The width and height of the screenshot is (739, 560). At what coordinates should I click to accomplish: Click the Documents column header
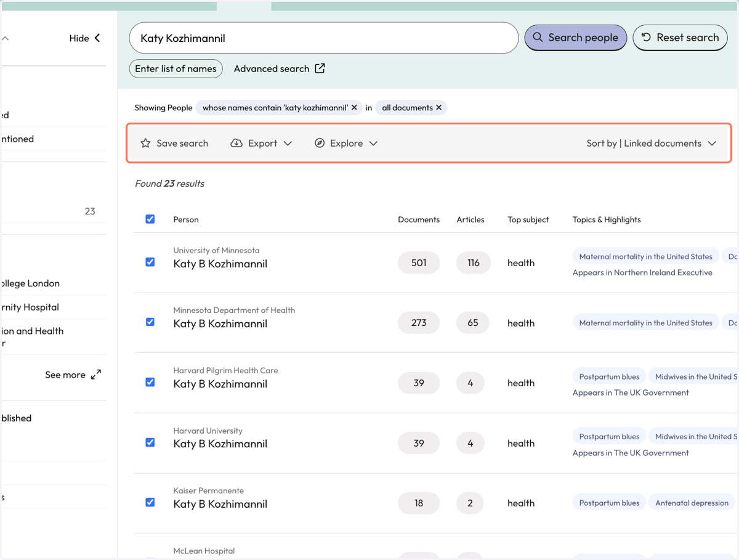point(419,219)
